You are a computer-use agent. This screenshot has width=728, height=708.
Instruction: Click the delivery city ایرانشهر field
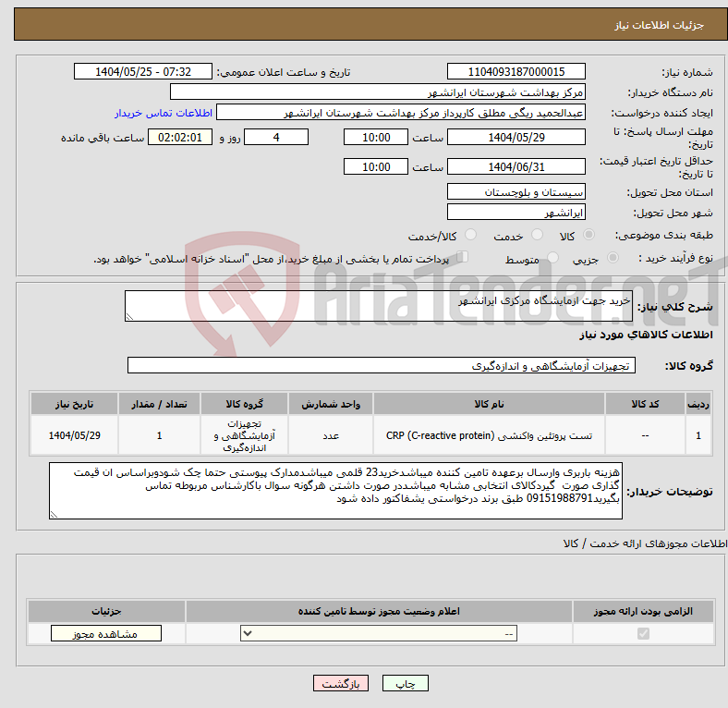click(x=516, y=212)
